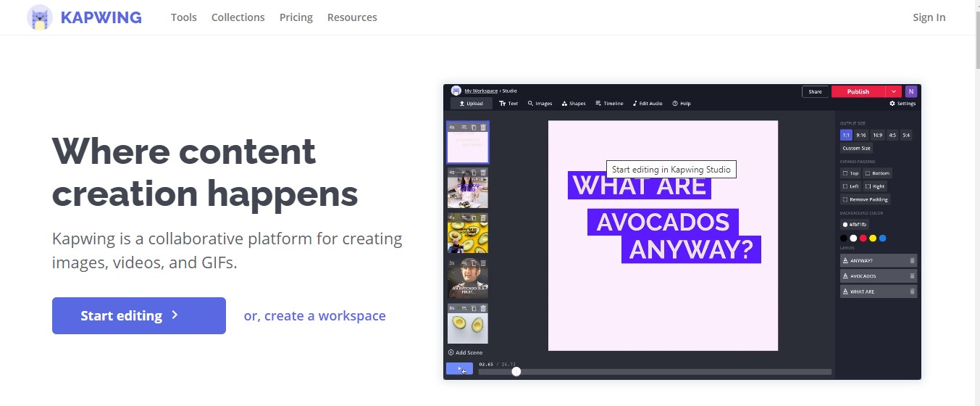
Task: Select the 1:1 output size
Action: tap(846, 135)
